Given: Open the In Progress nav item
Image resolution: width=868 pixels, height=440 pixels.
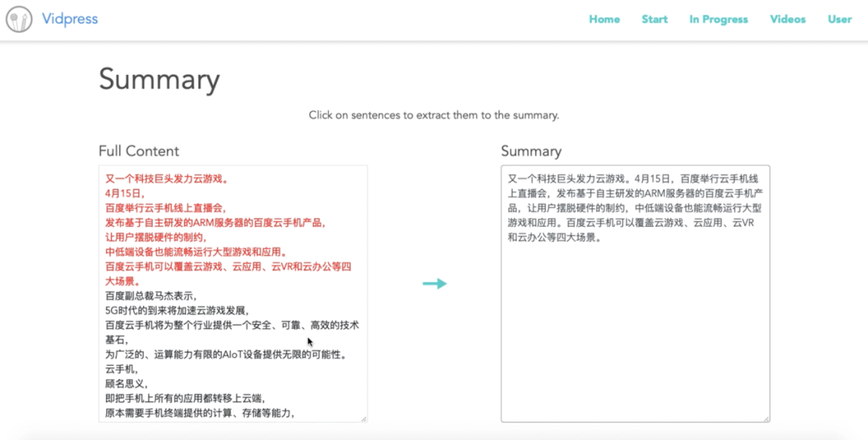Looking at the screenshot, I should pyautogui.click(x=719, y=19).
